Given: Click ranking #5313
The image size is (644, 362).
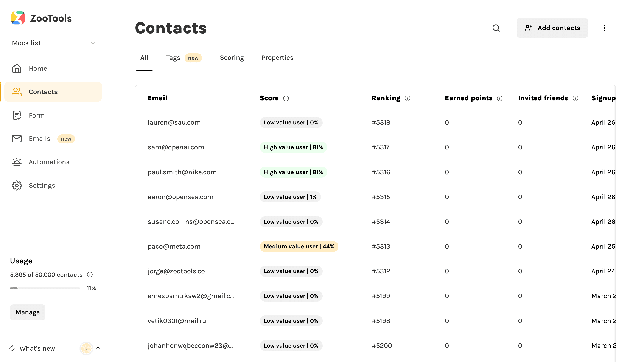Looking at the screenshot, I should 381,246.
